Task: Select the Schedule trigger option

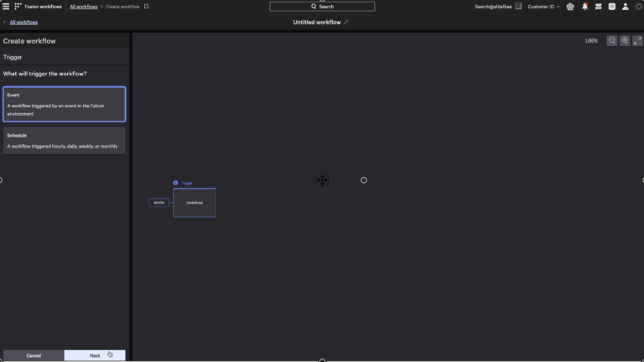Action: pyautogui.click(x=65, y=141)
